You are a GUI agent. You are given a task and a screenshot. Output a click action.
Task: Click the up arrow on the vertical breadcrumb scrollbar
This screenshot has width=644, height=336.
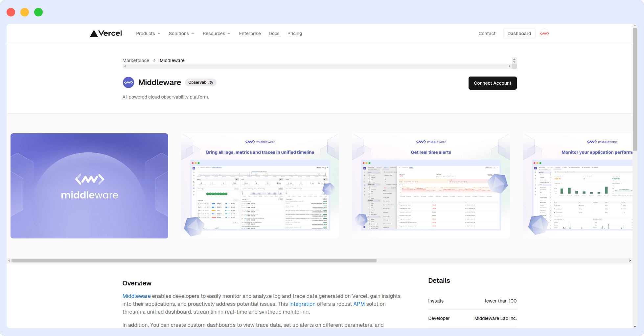pos(514,58)
